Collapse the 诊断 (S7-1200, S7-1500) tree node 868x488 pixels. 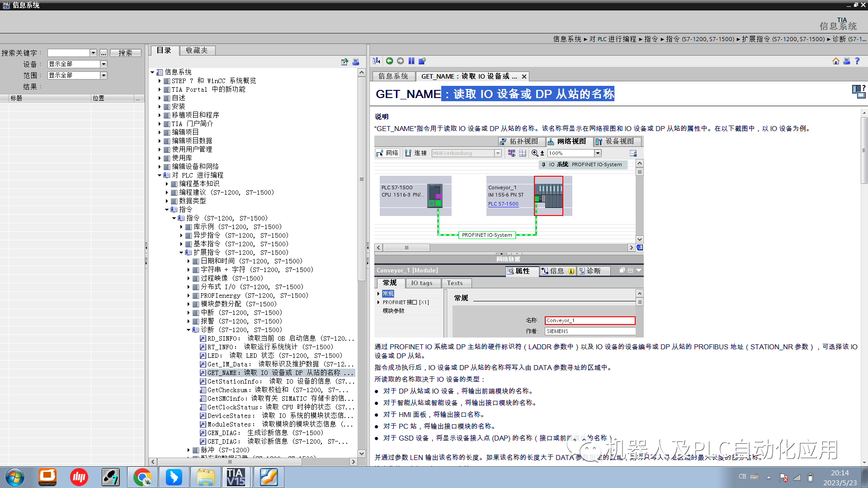click(x=189, y=329)
